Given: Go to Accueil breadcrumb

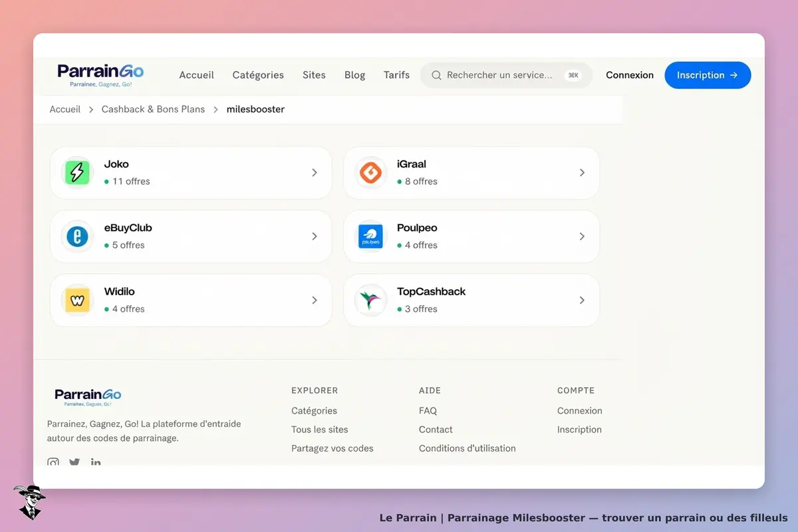Looking at the screenshot, I should tap(65, 109).
